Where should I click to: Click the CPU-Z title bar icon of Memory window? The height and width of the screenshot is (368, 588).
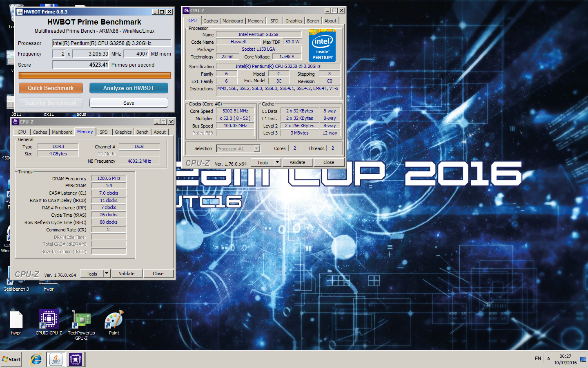pyautogui.click(x=16, y=122)
